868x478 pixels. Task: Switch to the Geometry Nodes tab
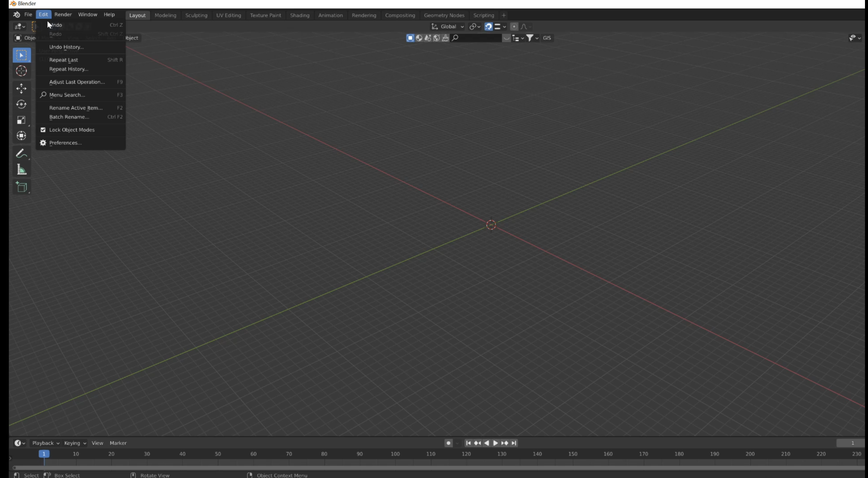(x=444, y=15)
